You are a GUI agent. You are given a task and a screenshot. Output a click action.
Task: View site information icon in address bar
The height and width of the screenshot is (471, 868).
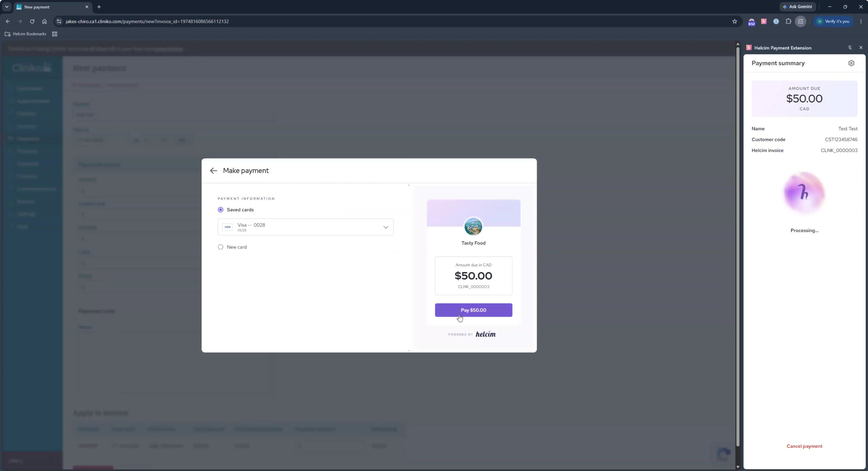(x=59, y=21)
